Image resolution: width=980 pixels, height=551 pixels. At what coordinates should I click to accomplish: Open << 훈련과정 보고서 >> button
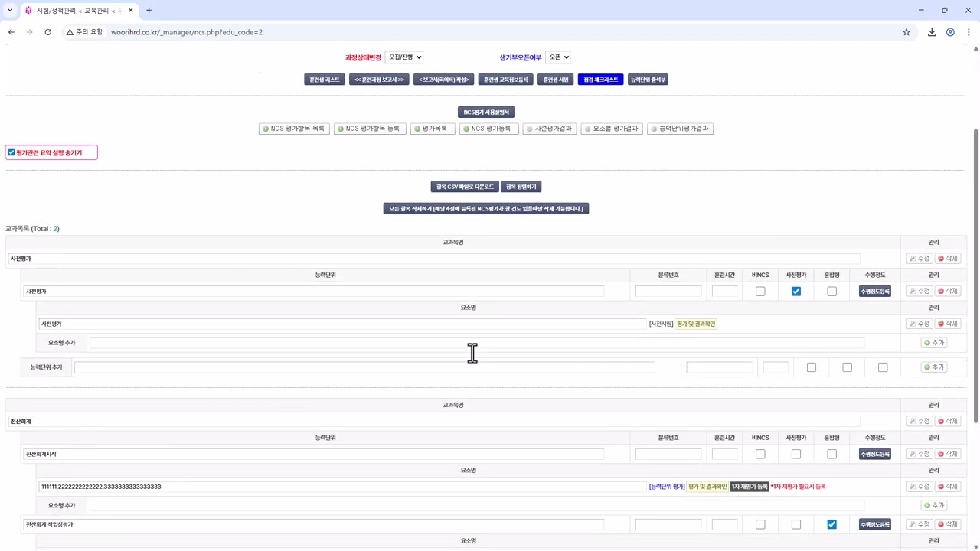click(379, 80)
